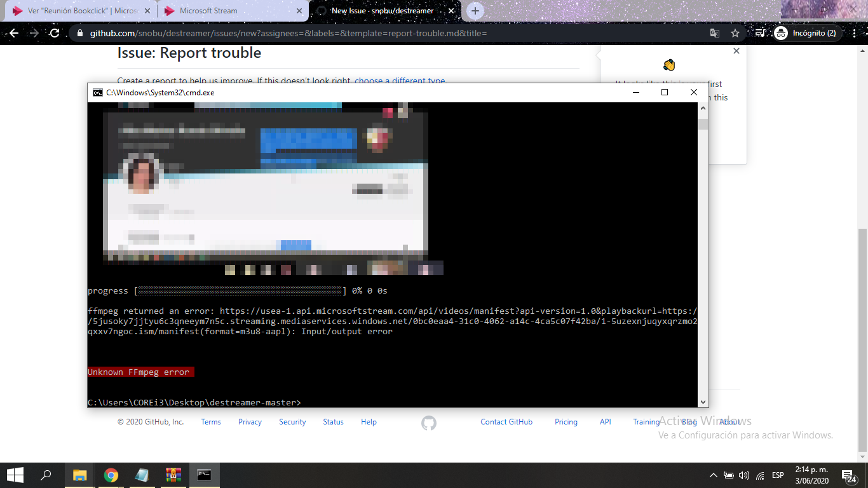868x488 pixels.
Task: Open File Explorer from the taskbar
Action: (79, 475)
